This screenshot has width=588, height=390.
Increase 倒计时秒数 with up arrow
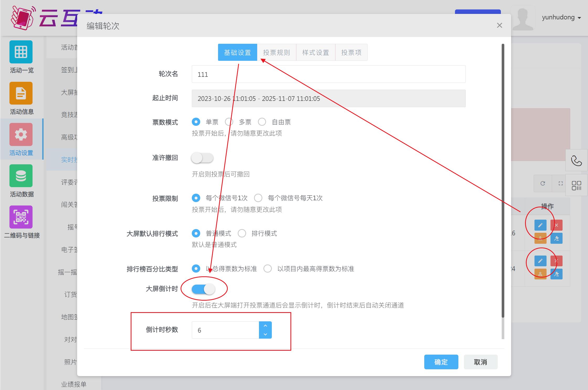[265, 326]
